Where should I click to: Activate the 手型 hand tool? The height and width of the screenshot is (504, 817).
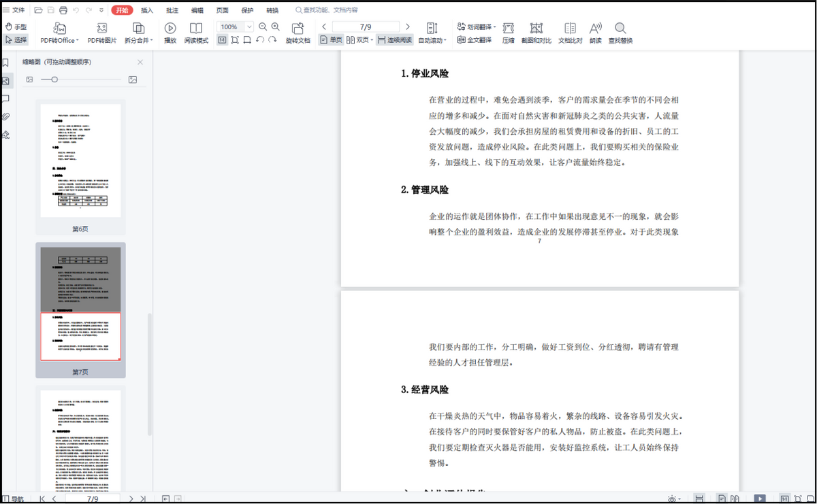pos(16,27)
